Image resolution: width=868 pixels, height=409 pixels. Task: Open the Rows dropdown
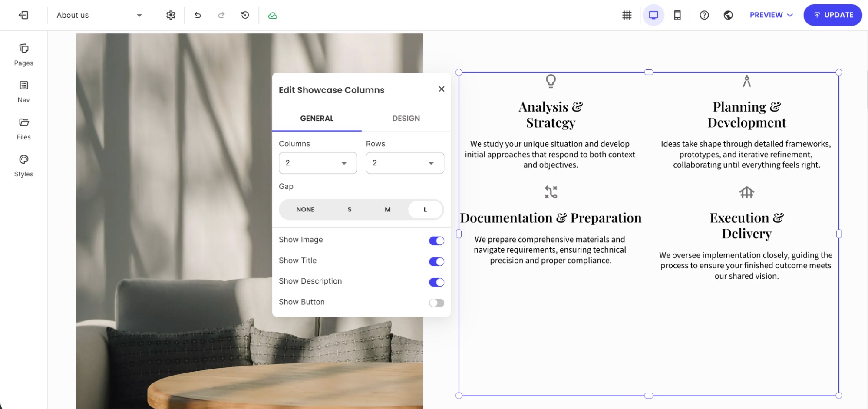tap(405, 163)
